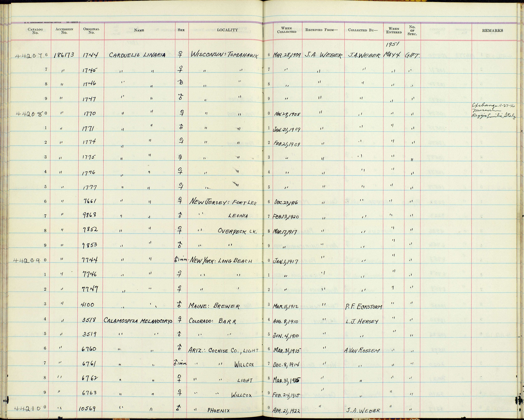Click the 'Remarks' column header
Screen dimensions: 524x420
pos(492,31)
